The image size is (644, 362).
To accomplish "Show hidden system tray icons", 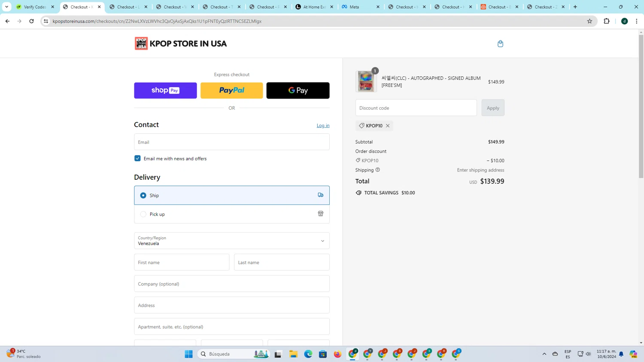I will pos(544,354).
